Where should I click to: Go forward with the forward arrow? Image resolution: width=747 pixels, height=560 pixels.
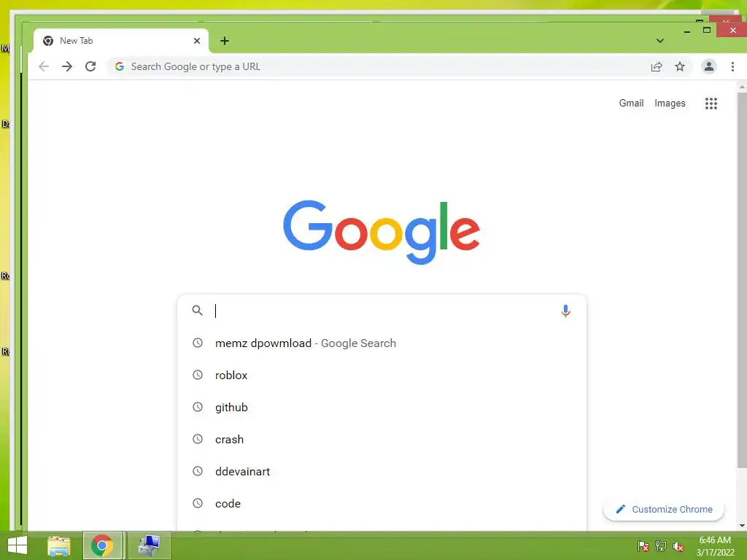click(x=67, y=66)
